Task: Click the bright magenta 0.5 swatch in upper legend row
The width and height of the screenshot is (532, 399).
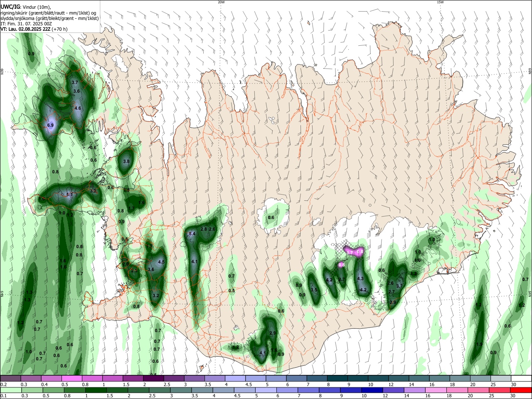Action: click(72, 379)
